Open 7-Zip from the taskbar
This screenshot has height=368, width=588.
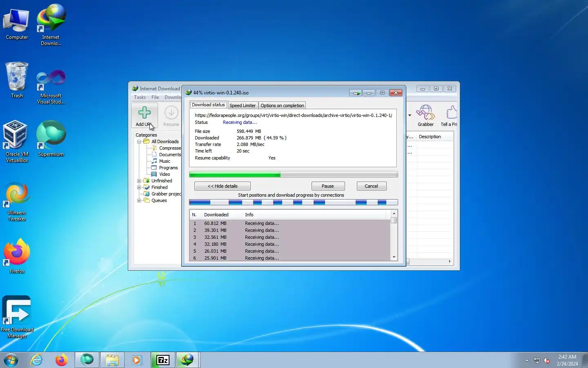click(x=163, y=360)
